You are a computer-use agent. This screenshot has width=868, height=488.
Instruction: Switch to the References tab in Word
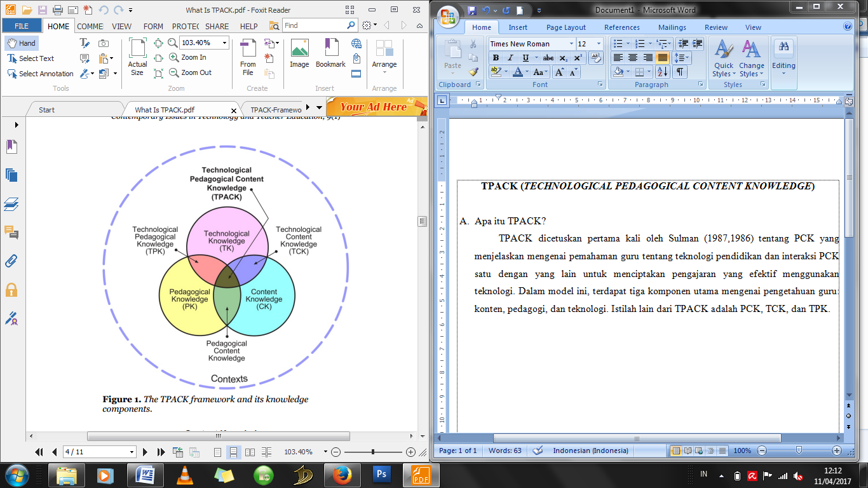[x=622, y=27]
